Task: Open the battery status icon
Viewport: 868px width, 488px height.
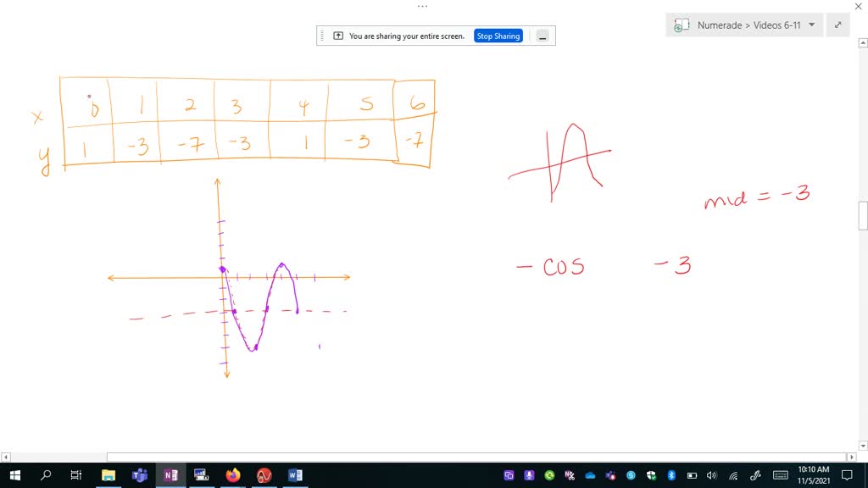Action: coord(692,474)
